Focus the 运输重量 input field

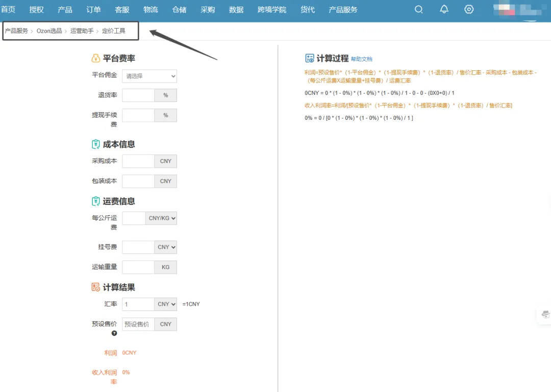click(138, 267)
